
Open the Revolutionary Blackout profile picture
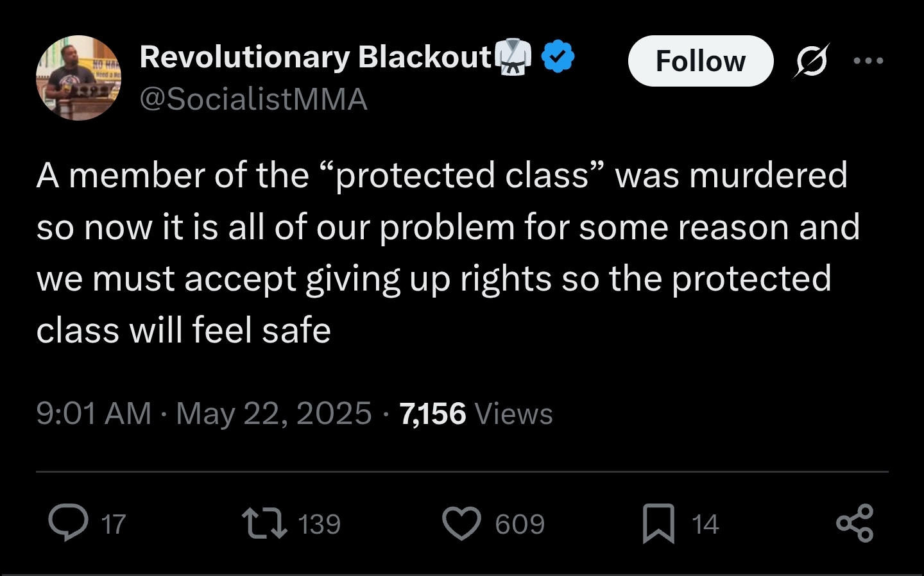(78, 78)
